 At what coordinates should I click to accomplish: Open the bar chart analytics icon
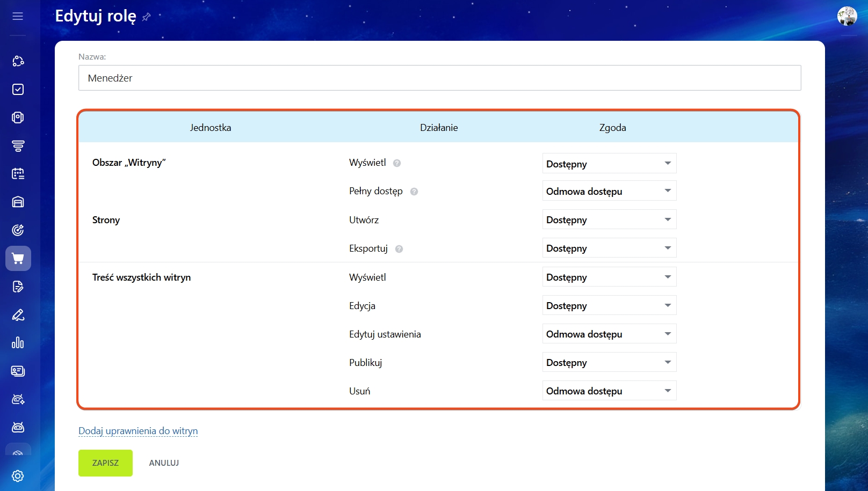point(18,343)
